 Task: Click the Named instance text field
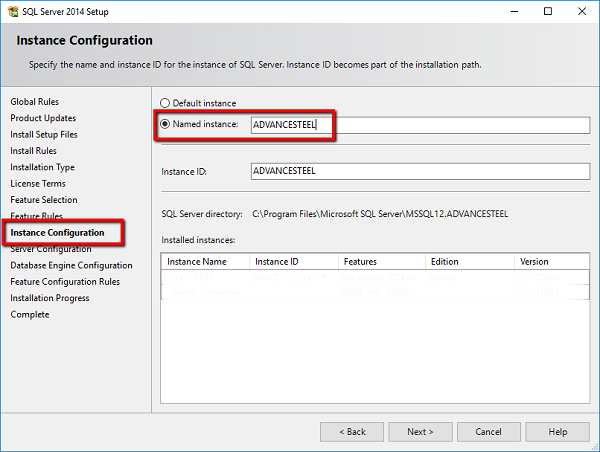tap(420, 125)
